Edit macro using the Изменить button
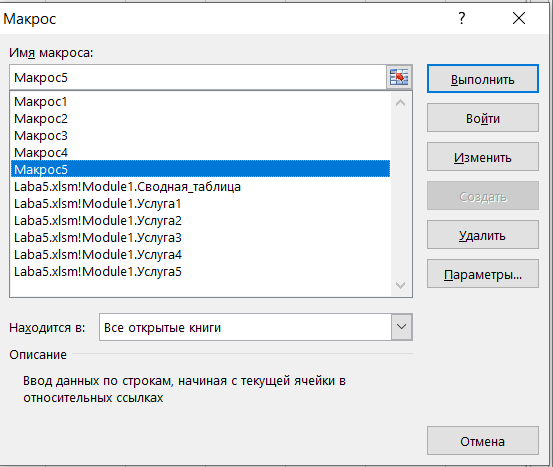 pos(483,157)
